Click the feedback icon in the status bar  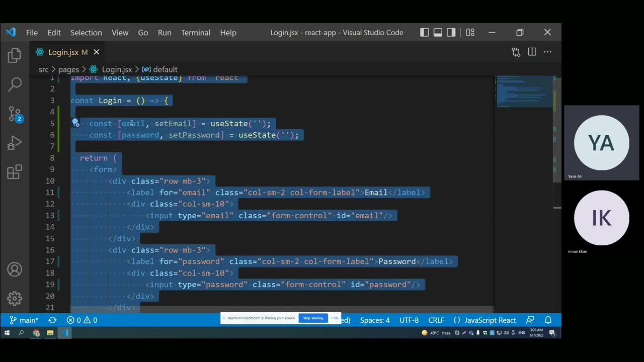point(530,320)
